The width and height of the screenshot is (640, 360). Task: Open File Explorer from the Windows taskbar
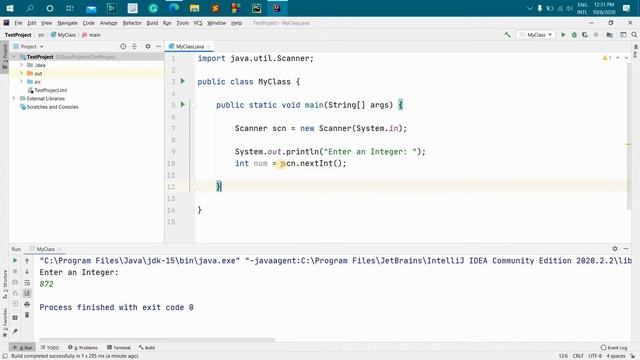195,8
